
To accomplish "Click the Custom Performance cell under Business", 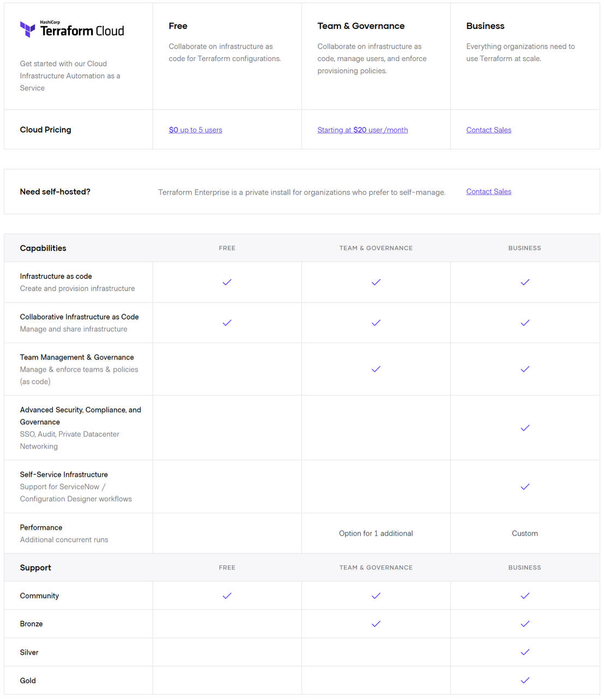I will point(524,533).
